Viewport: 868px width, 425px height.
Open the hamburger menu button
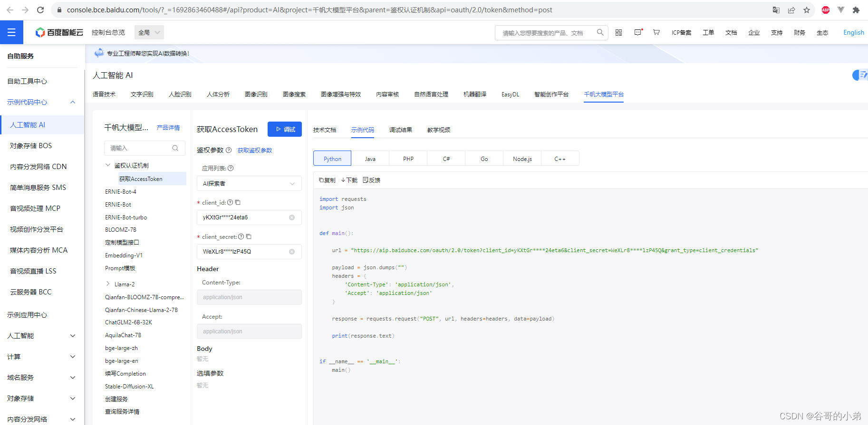click(x=11, y=32)
